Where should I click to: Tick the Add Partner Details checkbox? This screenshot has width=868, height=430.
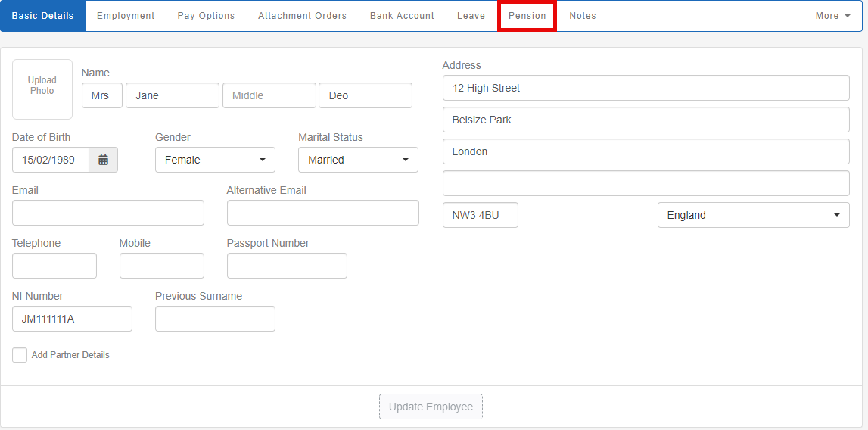[x=20, y=355]
